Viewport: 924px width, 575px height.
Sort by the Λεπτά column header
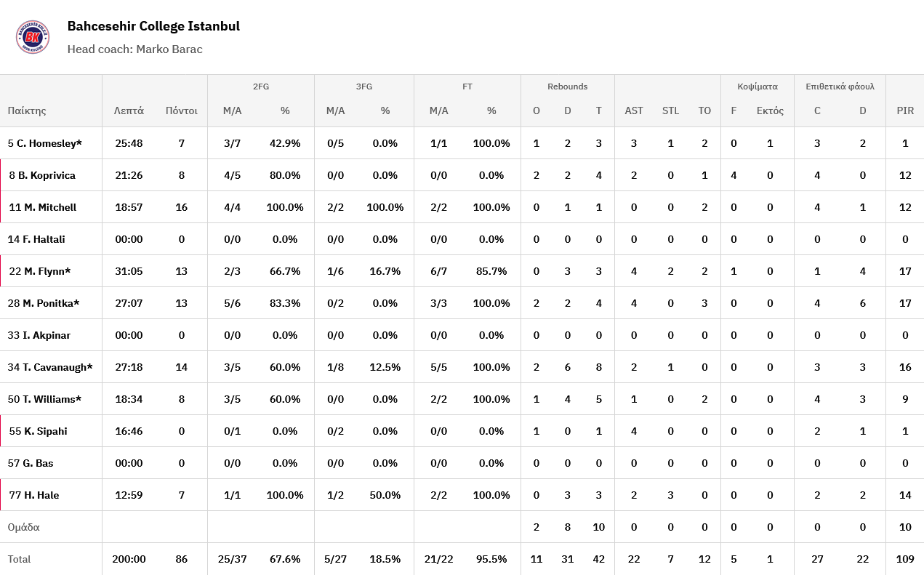129,111
